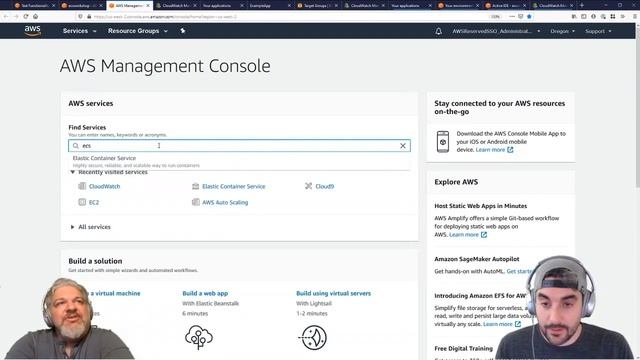
Task: Click the 'Free Digital Training' heading
Action: 463,349
